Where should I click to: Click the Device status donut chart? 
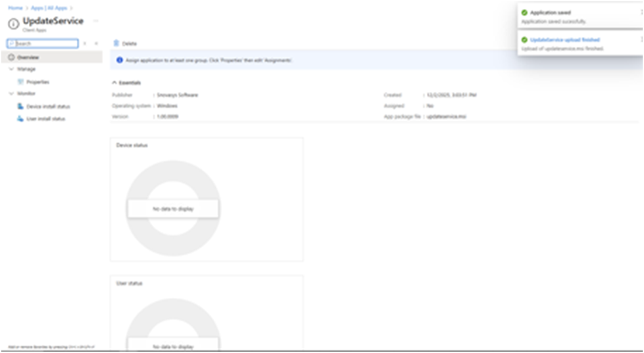click(173, 208)
